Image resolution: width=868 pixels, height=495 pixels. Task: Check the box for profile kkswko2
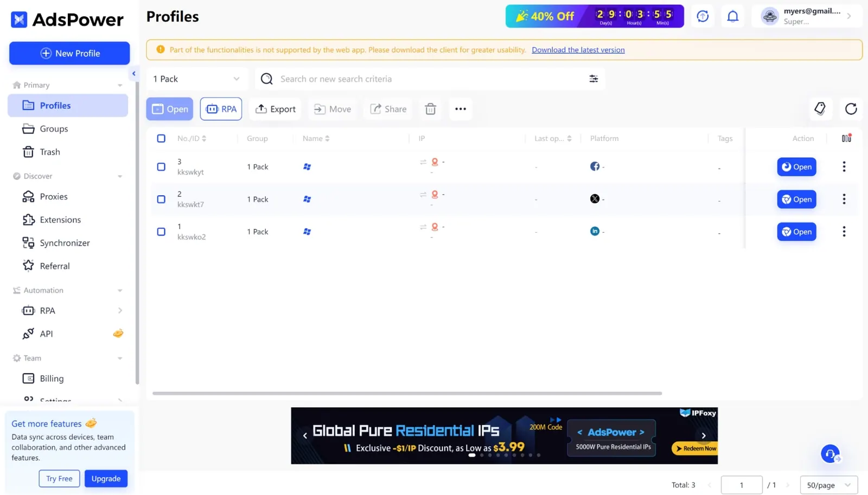(161, 232)
